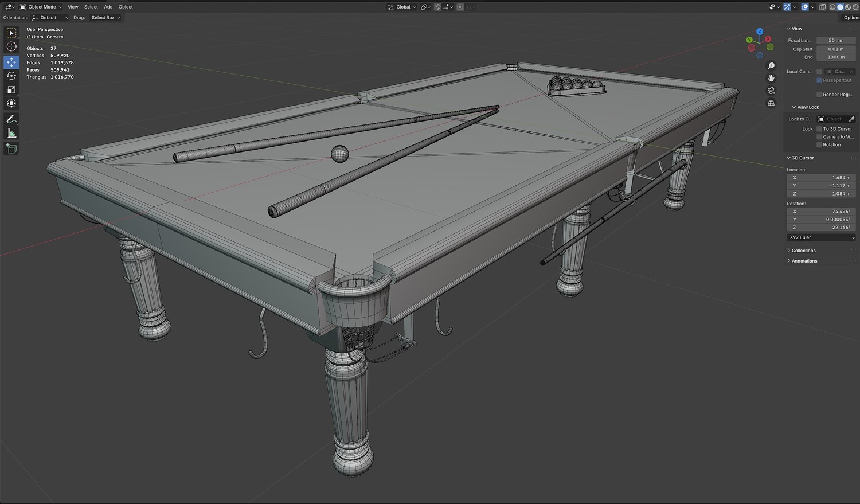Click cursor Location X 1.654 m field

[x=822, y=178]
